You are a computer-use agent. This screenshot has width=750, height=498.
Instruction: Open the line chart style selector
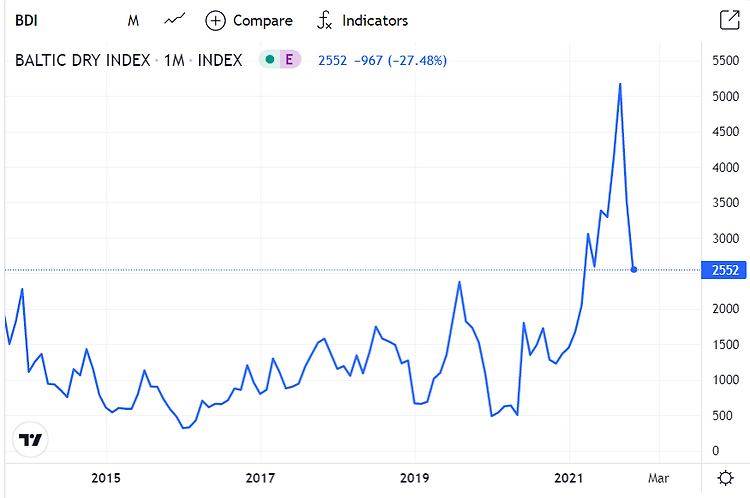(x=174, y=20)
